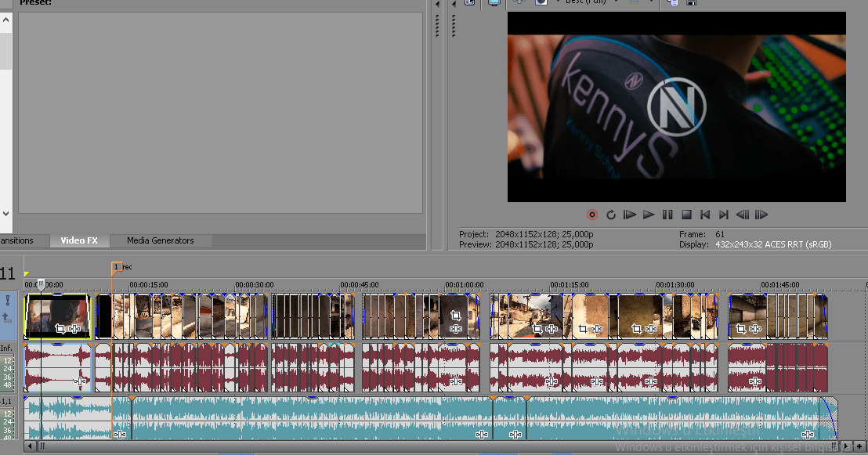
Task: Open Event FX on the short teal clip after 00:01:00:00
Action: pos(515,435)
